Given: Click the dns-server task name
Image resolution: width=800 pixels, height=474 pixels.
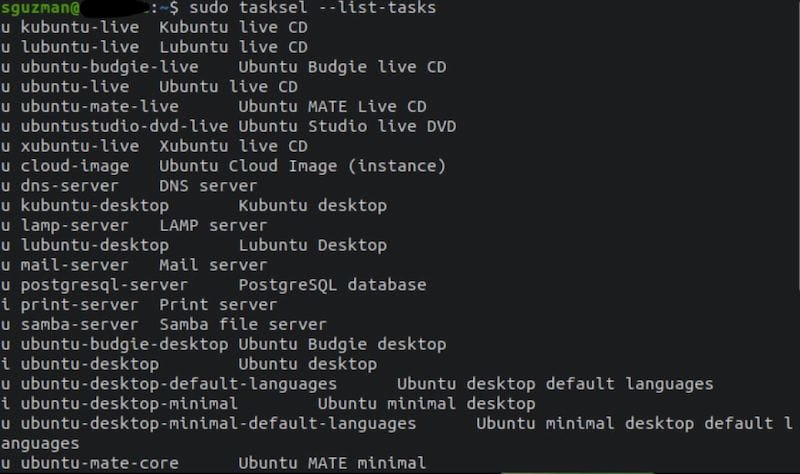Looking at the screenshot, I should tap(69, 186).
